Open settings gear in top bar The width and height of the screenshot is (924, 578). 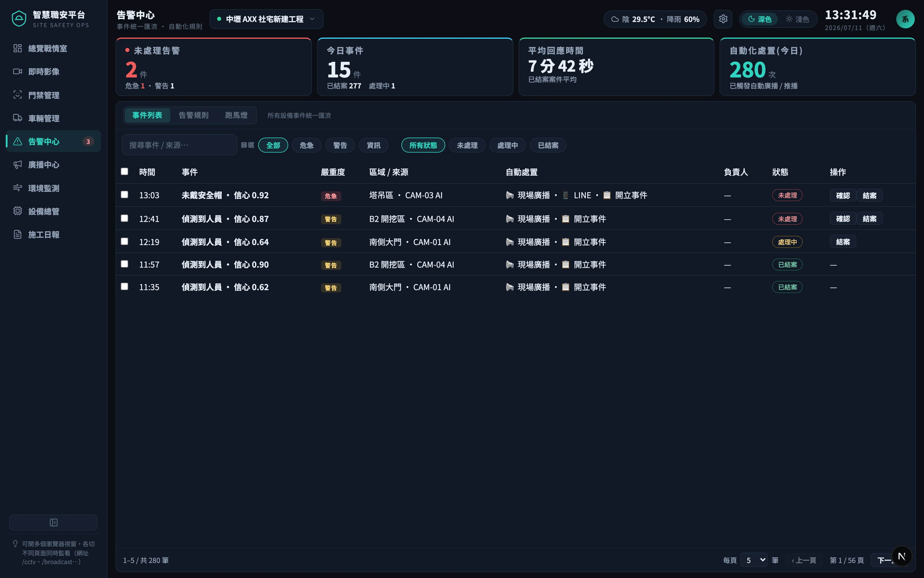723,19
